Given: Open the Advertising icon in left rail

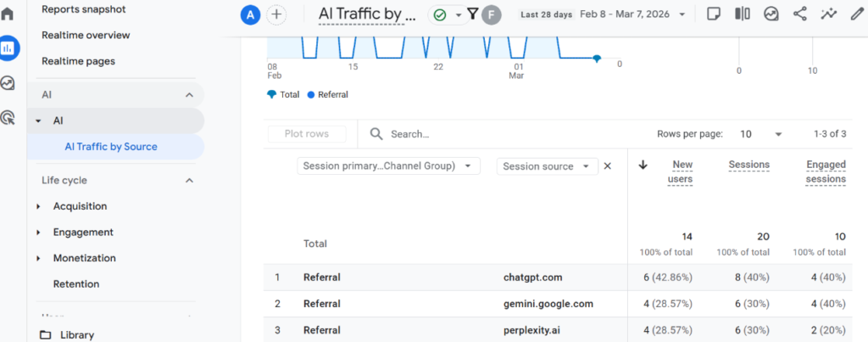Looking at the screenshot, I should [x=8, y=118].
